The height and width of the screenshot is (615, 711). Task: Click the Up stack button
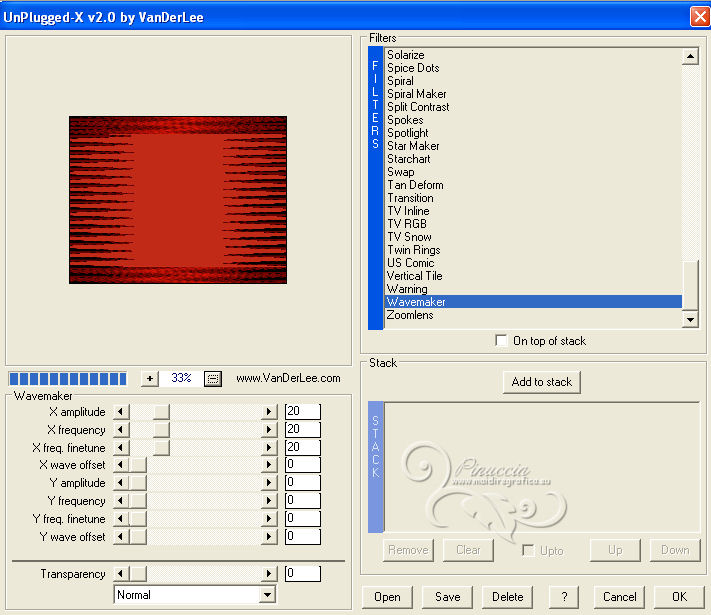(615, 550)
